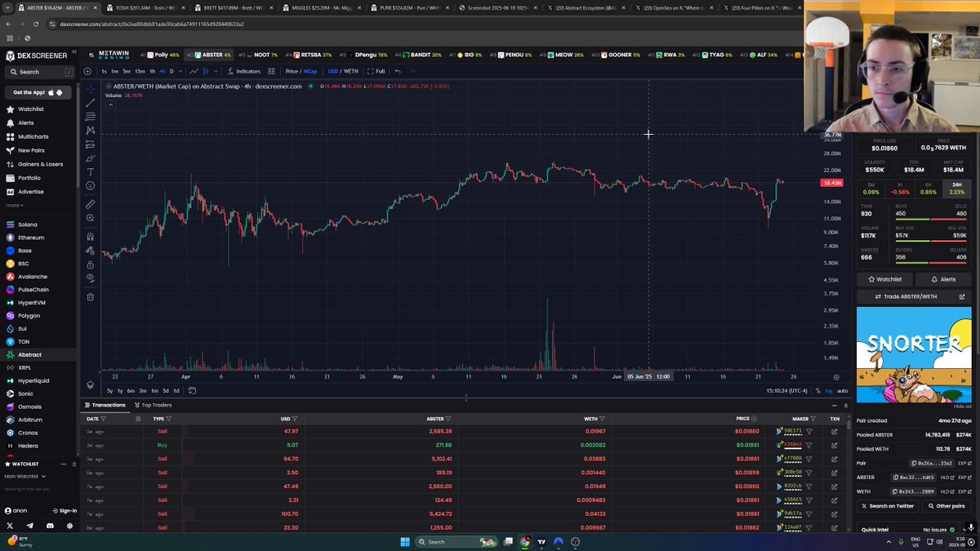Screen dimensions: 980x551
Task: Toggle log scale on chart
Action: point(829,391)
